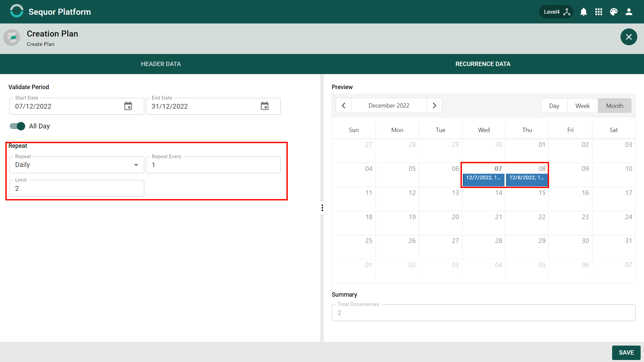The height and width of the screenshot is (362, 644).
Task: Click the Total Occurrences field
Action: coord(483,313)
